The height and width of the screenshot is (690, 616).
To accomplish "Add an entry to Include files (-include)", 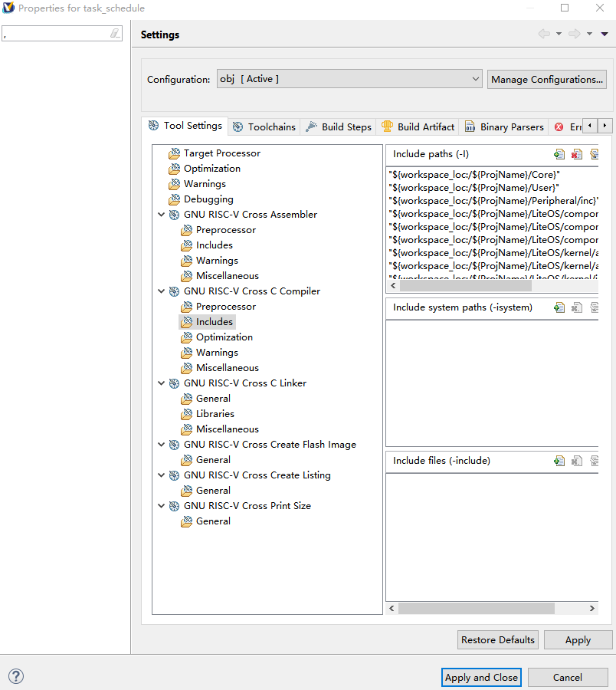I will [x=559, y=461].
